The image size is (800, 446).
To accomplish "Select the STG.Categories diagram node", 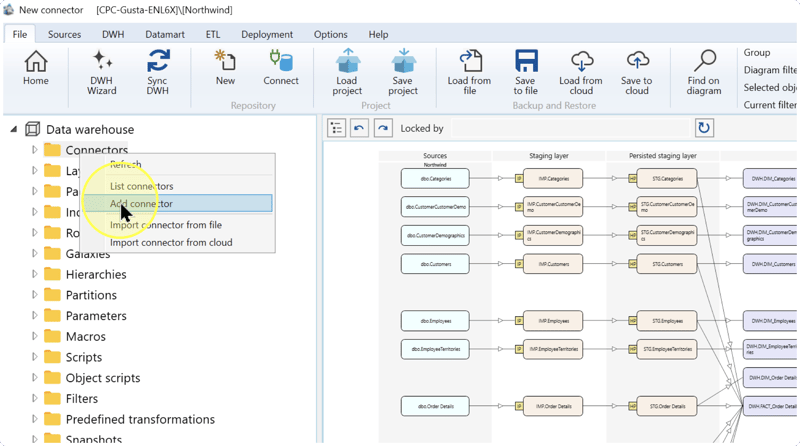I will tap(667, 179).
